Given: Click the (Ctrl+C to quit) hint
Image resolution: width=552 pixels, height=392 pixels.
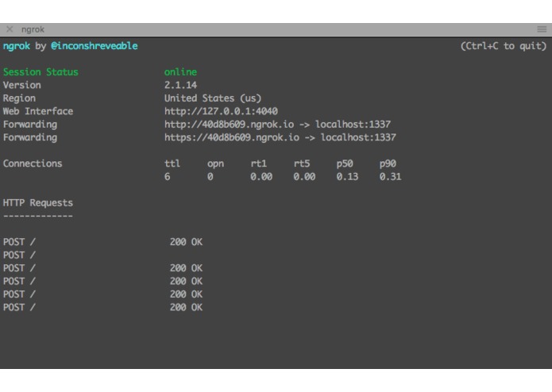Looking at the screenshot, I should pos(504,46).
